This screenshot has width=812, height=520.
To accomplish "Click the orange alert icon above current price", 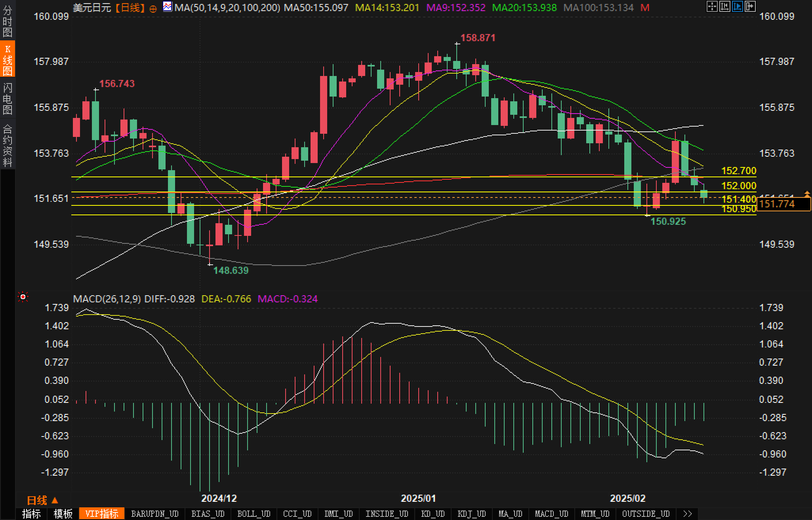I will coord(807,194).
